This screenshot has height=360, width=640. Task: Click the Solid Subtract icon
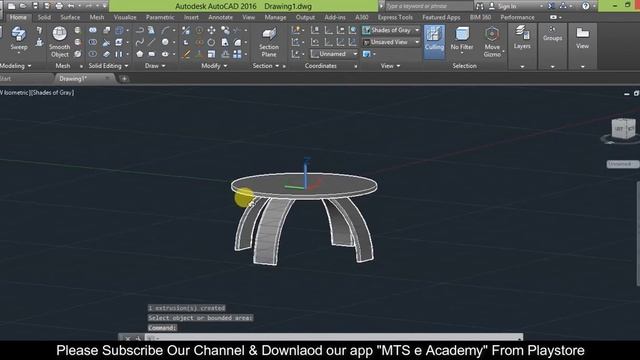93,42
